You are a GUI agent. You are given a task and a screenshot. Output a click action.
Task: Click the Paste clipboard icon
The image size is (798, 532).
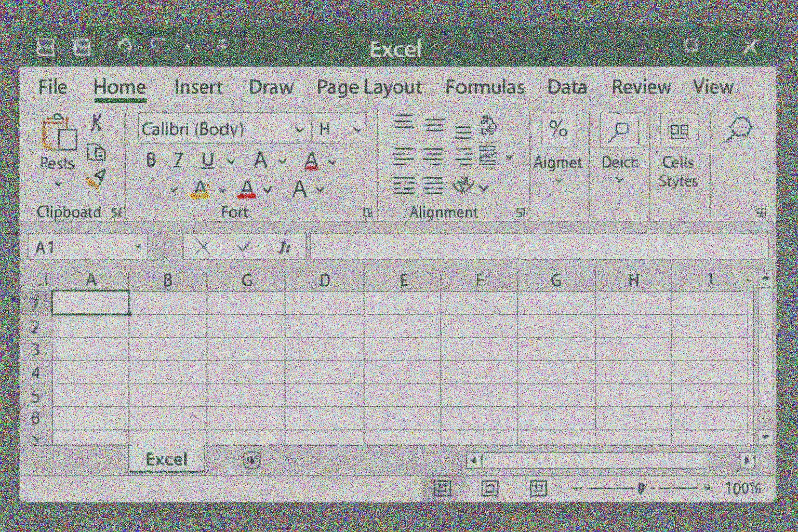(59, 134)
